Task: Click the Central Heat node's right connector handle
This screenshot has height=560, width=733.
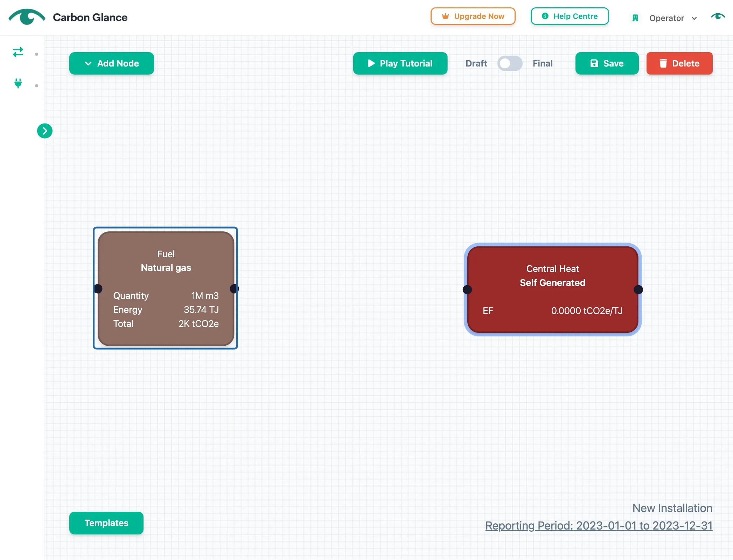Action: [x=638, y=289]
